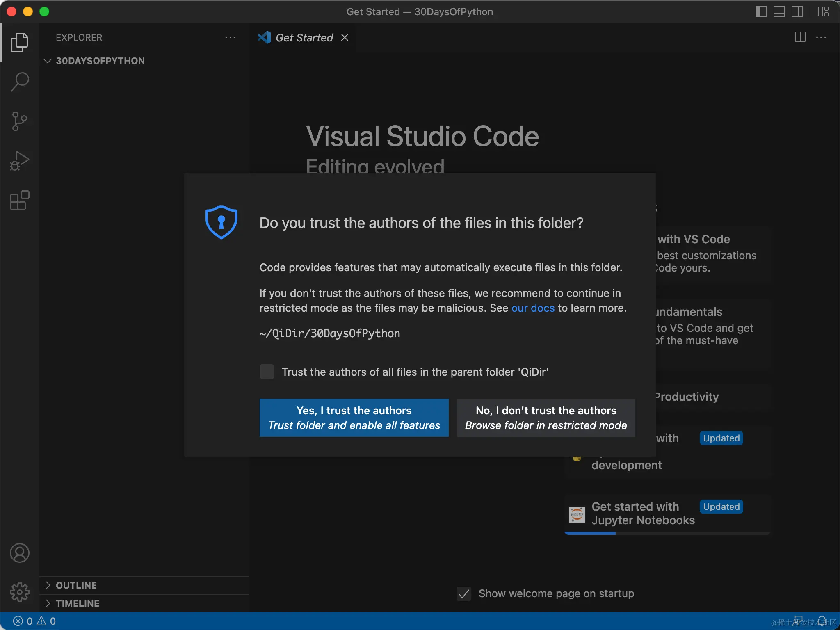
Task: Click the Accounts icon
Action: [x=19, y=553]
